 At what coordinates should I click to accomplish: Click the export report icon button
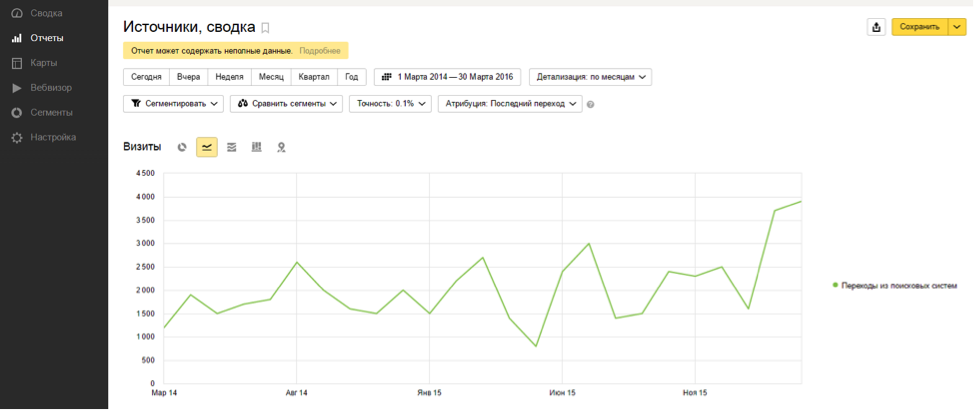[876, 27]
